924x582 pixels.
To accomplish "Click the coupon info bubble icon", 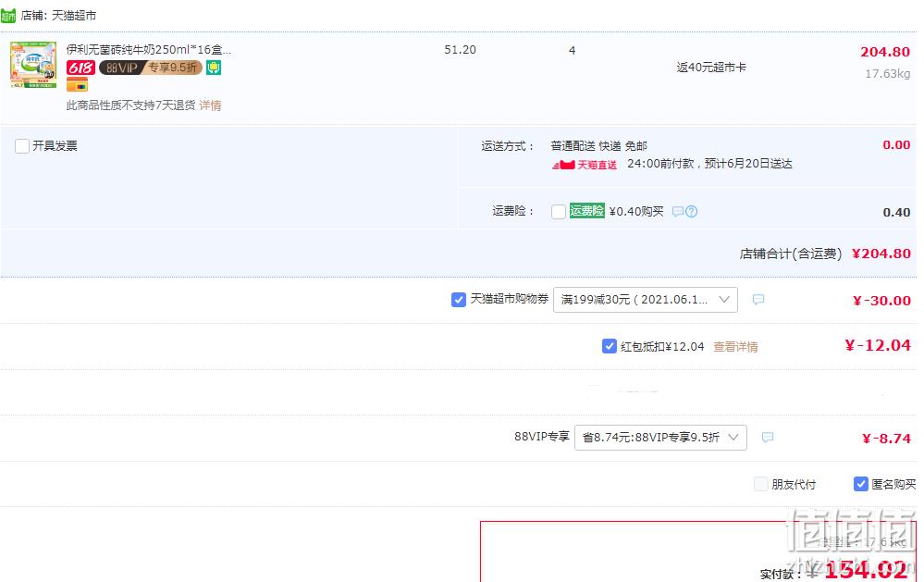I will point(758,300).
